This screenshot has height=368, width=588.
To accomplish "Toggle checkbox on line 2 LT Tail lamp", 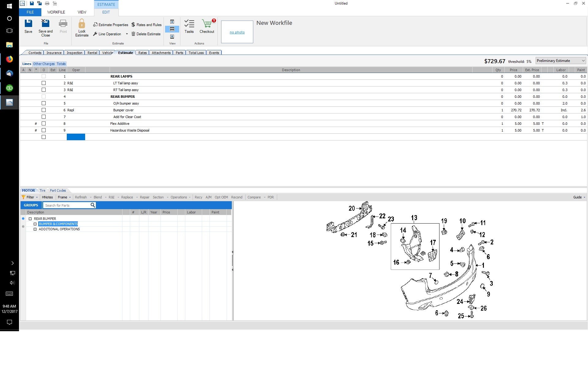I will coord(43,83).
